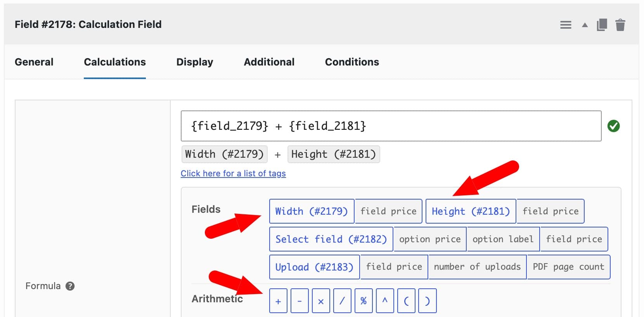Insert Width (#2179) field button
The image size is (644, 317).
(312, 211)
